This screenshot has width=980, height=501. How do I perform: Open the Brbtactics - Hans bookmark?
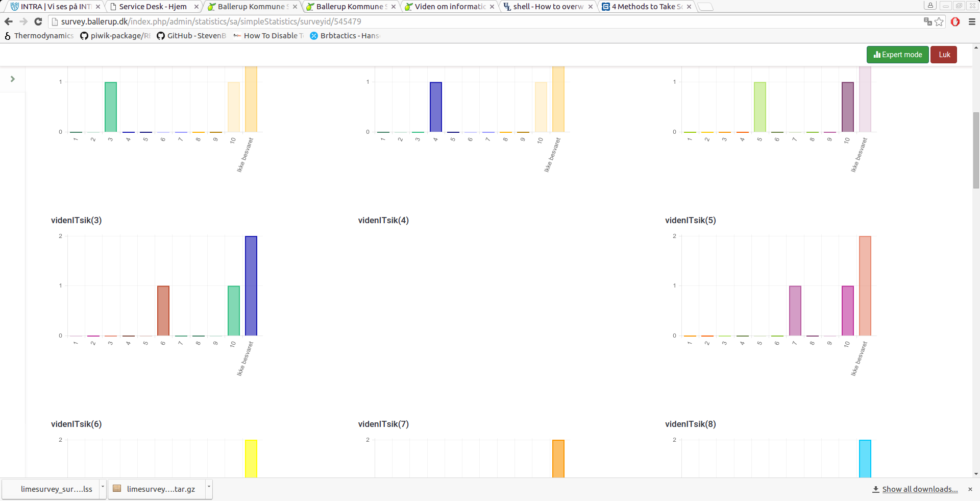pyautogui.click(x=346, y=36)
